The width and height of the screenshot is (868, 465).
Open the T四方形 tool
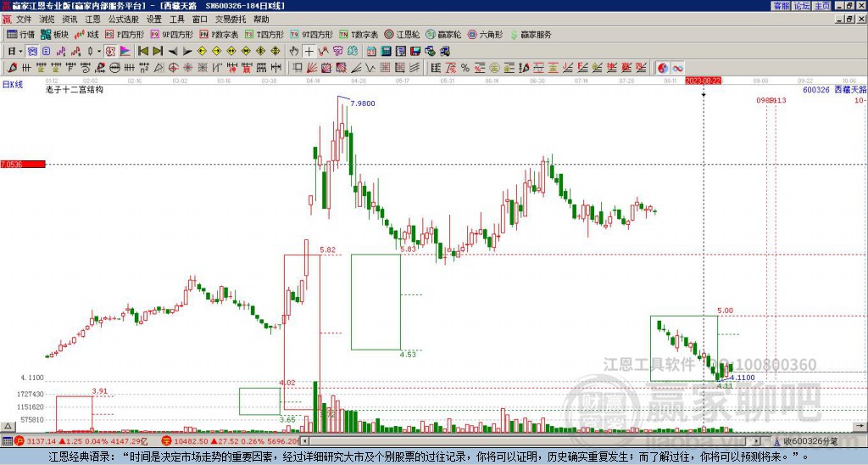tap(264, 34)
